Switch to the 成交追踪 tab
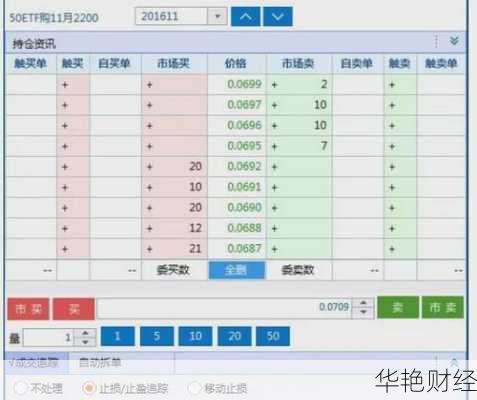477x400 pixels. (36, 363)
